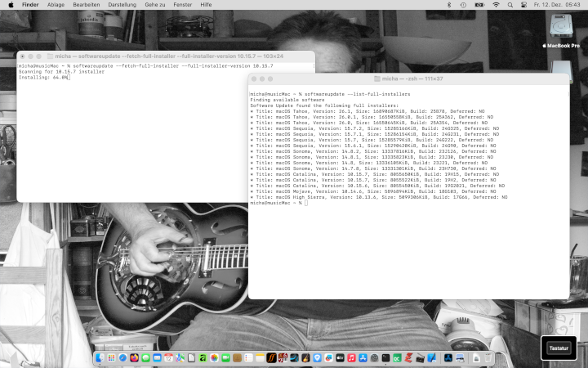This screenshot has height=368, width=588.
Task: Open Messages app in the Dock
Action: click(x=145, y=358)
